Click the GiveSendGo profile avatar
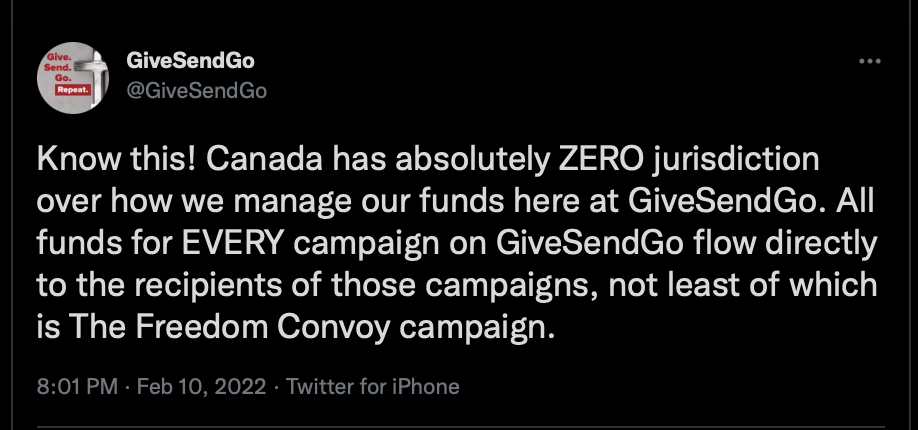This screenshot has width=918, height=430. coord(73,77)
